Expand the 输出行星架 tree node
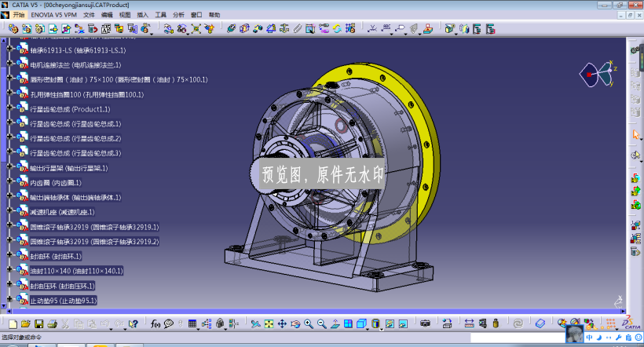Viewport: 644px width, 347px height. [x=9, y=166]
